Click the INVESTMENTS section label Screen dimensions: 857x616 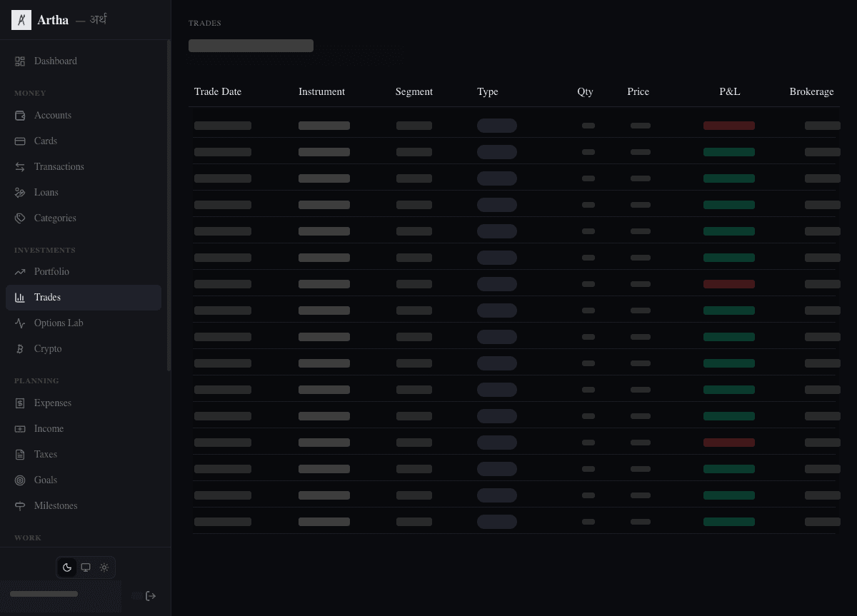[45, 251]
